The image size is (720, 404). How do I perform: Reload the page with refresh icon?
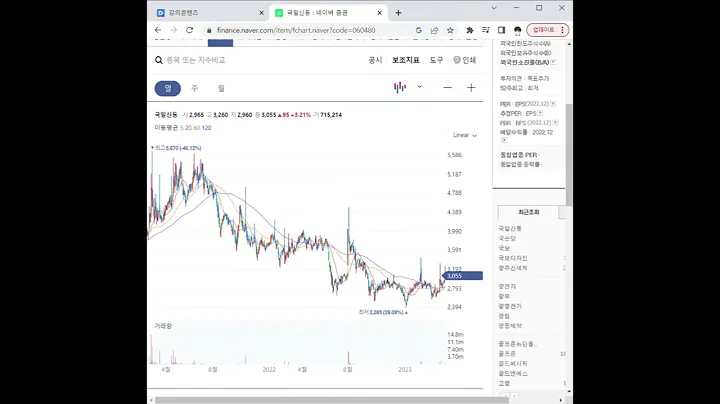[x=189, y=30]
